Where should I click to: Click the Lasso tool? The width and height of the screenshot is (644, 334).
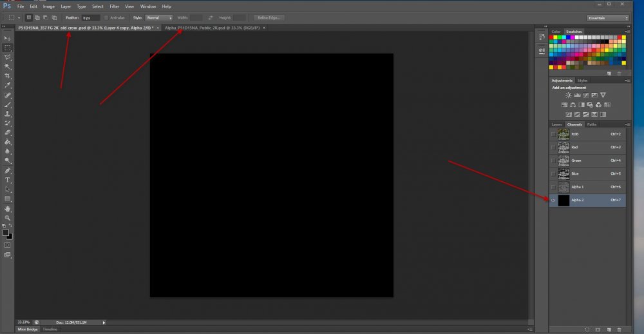click(8, 57)
